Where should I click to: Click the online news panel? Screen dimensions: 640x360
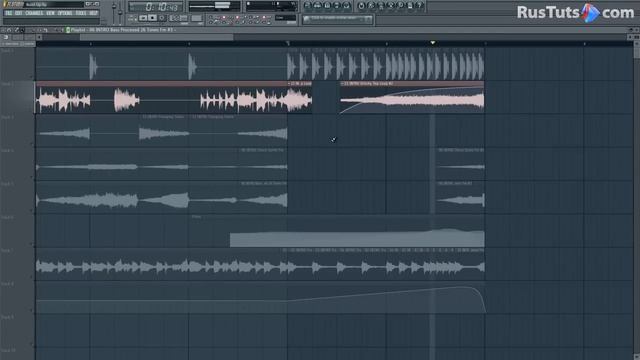338,19
